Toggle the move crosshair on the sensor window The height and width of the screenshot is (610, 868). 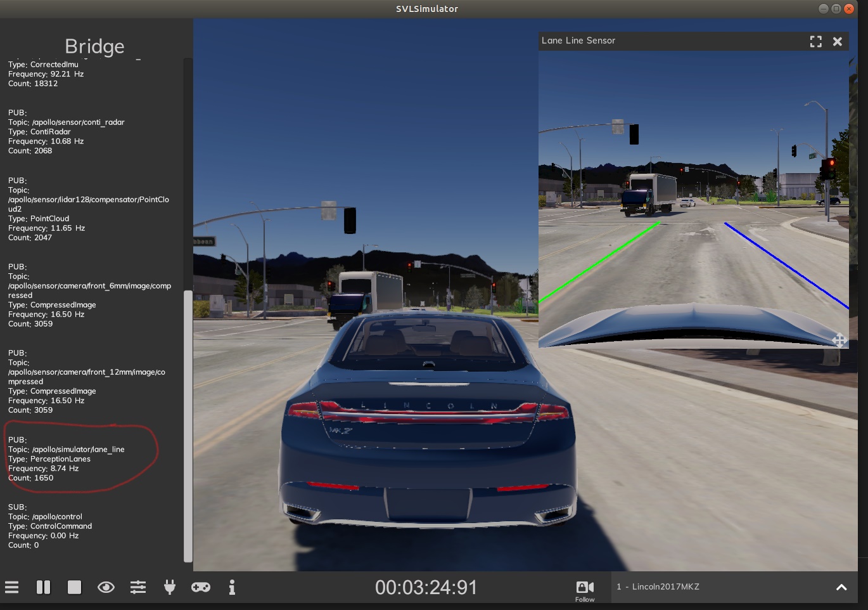[x=839, y=341]
